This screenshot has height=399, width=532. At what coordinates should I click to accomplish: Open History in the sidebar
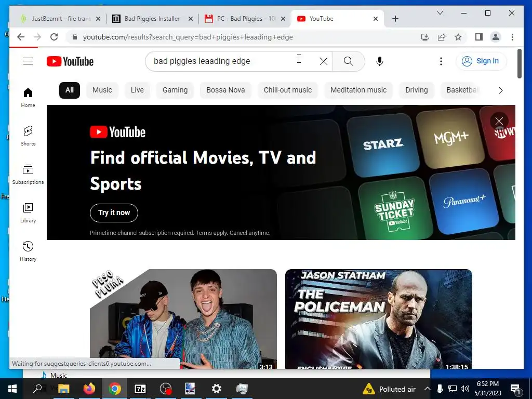(x=28, y=251)
